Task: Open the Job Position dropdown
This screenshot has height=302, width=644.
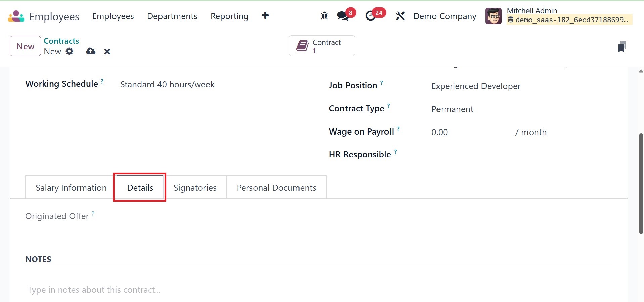Action: click(504, 86)
